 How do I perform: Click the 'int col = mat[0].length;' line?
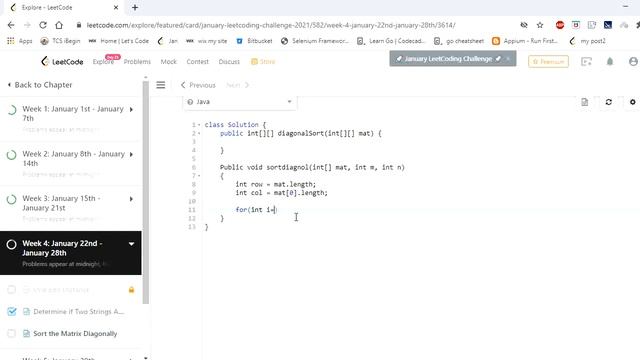[282, 193]
